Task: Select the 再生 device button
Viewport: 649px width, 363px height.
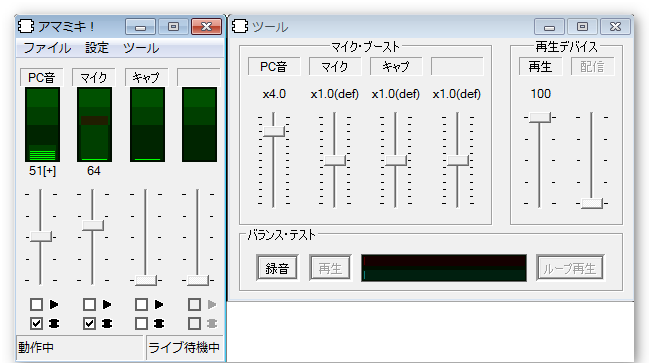Action: pos(540,66)
